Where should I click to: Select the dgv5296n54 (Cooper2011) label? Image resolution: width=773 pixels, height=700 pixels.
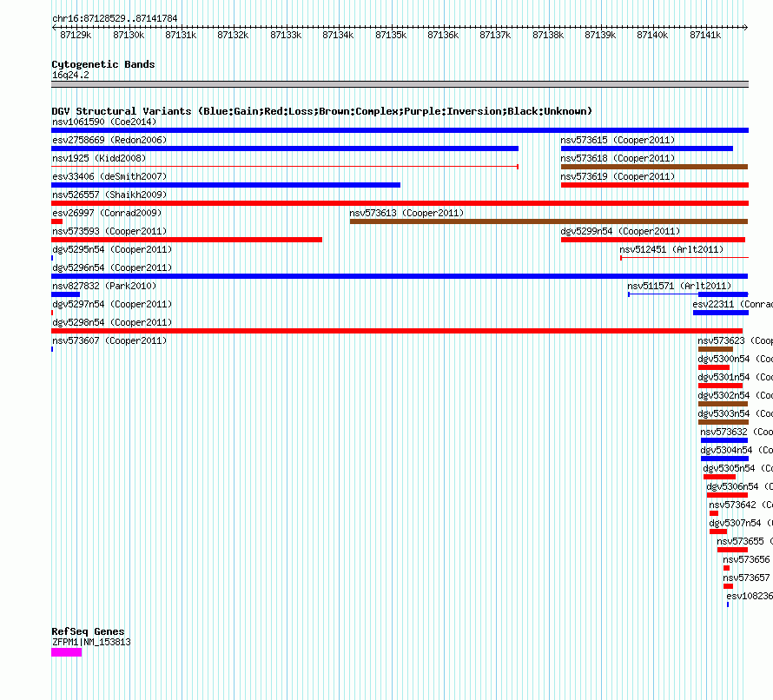pyautogui.click(x=112, y=267)
